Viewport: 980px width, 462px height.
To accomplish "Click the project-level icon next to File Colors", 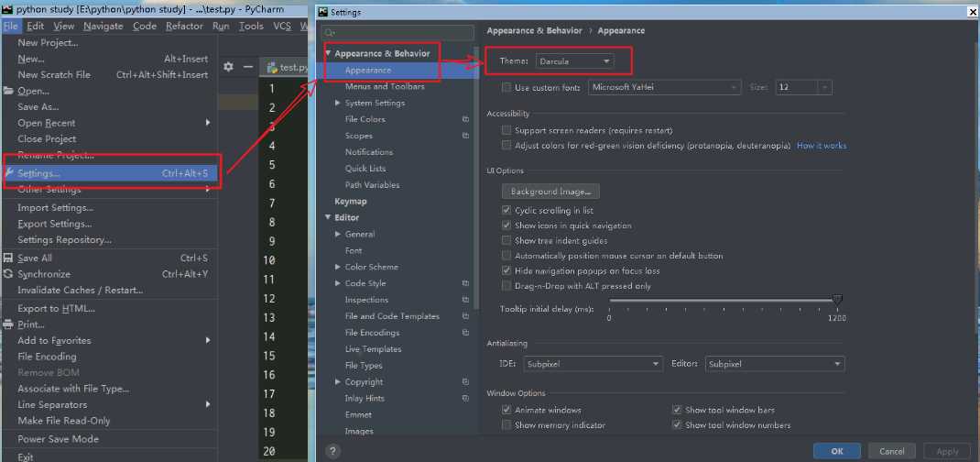I will [x=465, y=119].
